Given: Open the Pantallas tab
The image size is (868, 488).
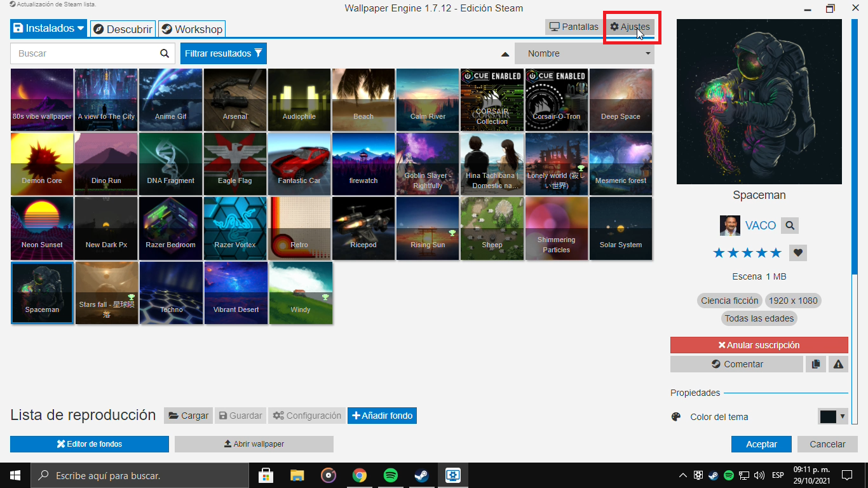Looking at the screenshot, I should coord(574,27).
